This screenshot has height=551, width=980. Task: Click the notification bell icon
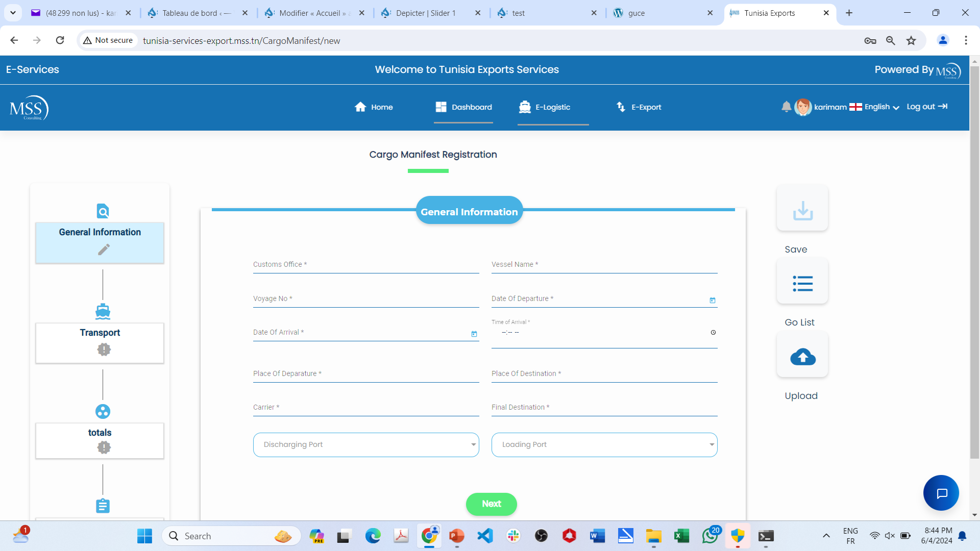click(x=786, y=107)
